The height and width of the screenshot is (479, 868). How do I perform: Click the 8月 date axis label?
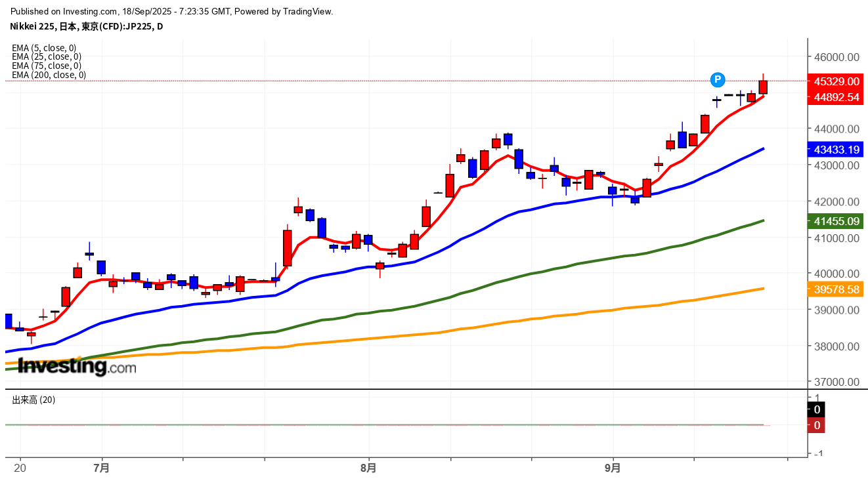[369, 468]
